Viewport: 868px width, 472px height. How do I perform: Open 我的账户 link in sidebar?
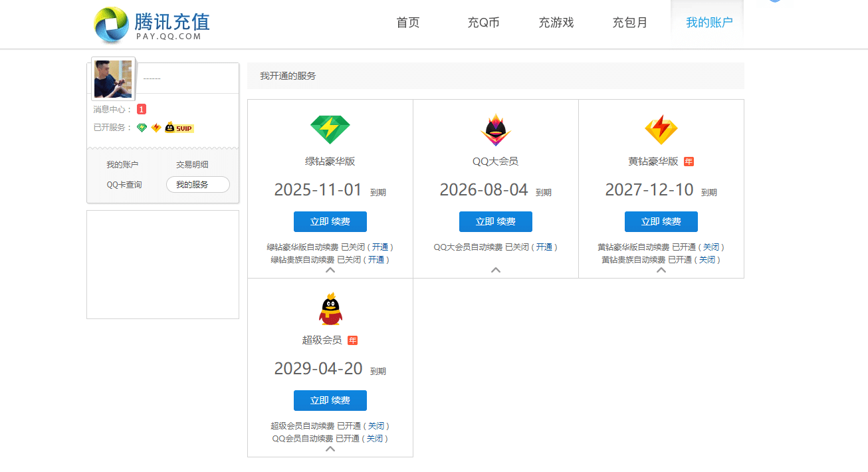[123, 165]
